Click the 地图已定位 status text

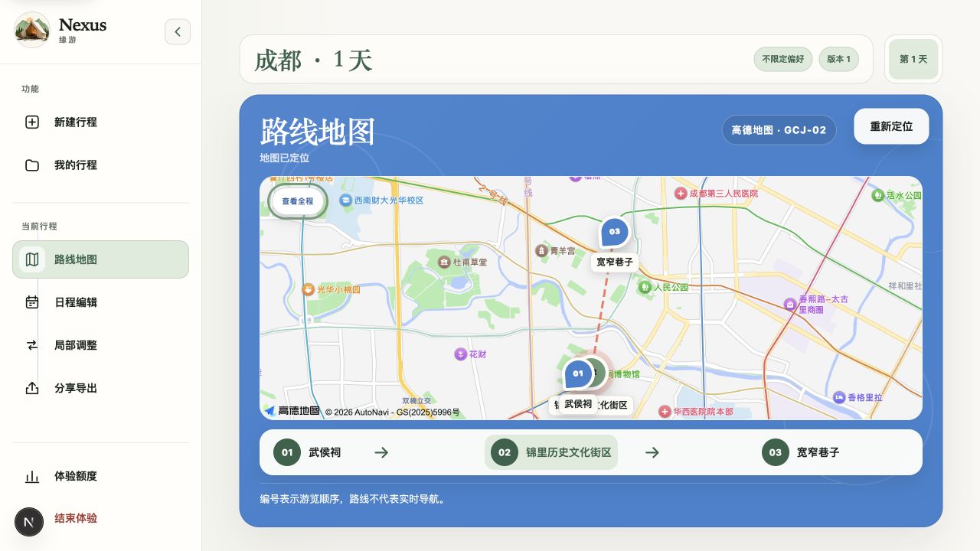pyautogui.click(x=285, y=158)
